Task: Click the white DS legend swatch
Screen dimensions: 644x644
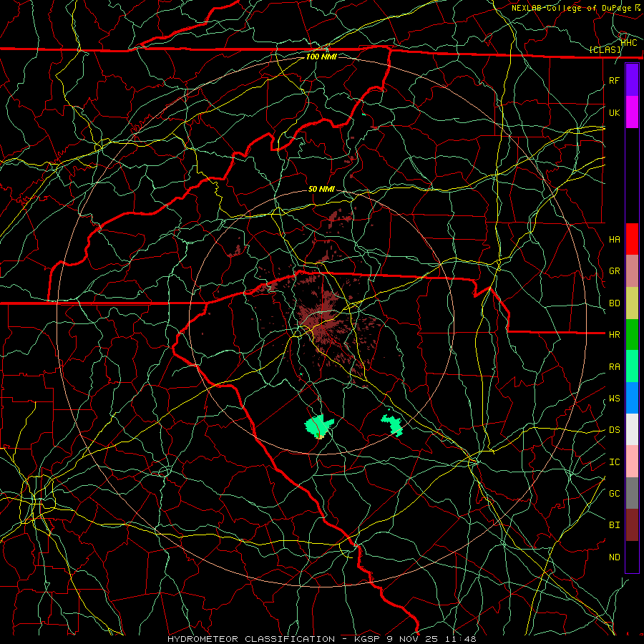Action: click(632, 429)
